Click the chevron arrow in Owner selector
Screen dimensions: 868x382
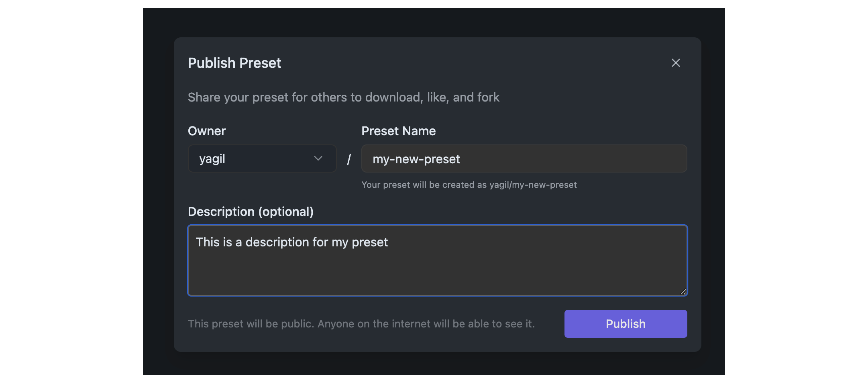(x=318, y=158)
